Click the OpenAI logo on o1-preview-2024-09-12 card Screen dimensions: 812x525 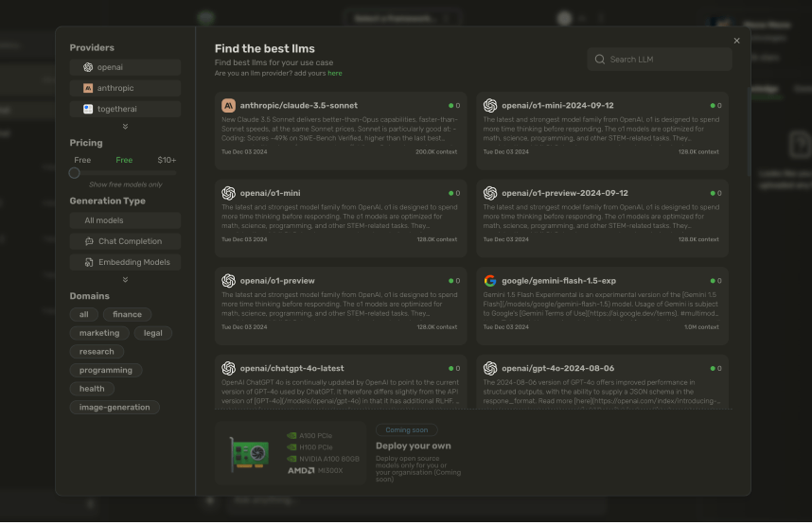click(x=490, y=193)
